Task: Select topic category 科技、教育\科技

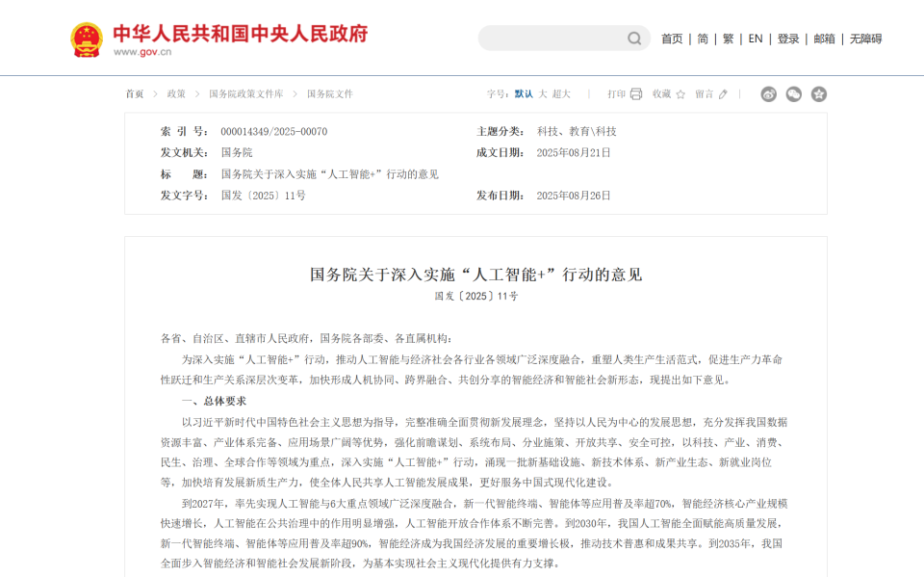Action: 577,132
